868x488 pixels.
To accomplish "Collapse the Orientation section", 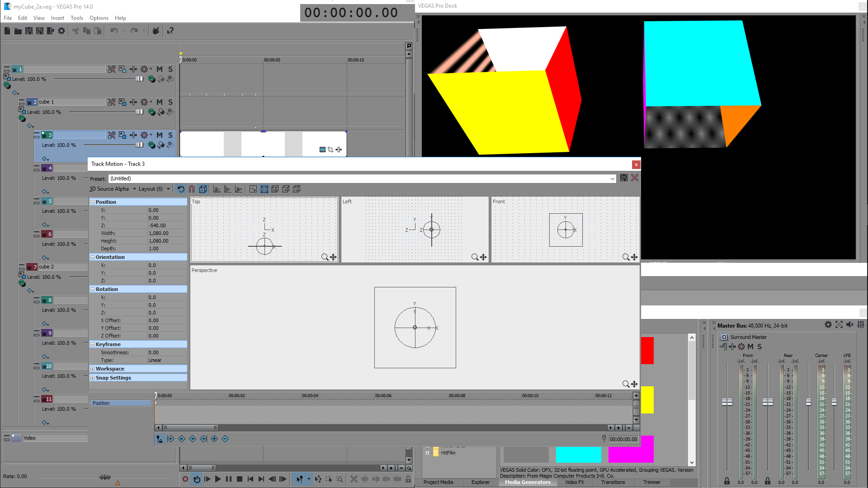I will [x=93, y=257].
